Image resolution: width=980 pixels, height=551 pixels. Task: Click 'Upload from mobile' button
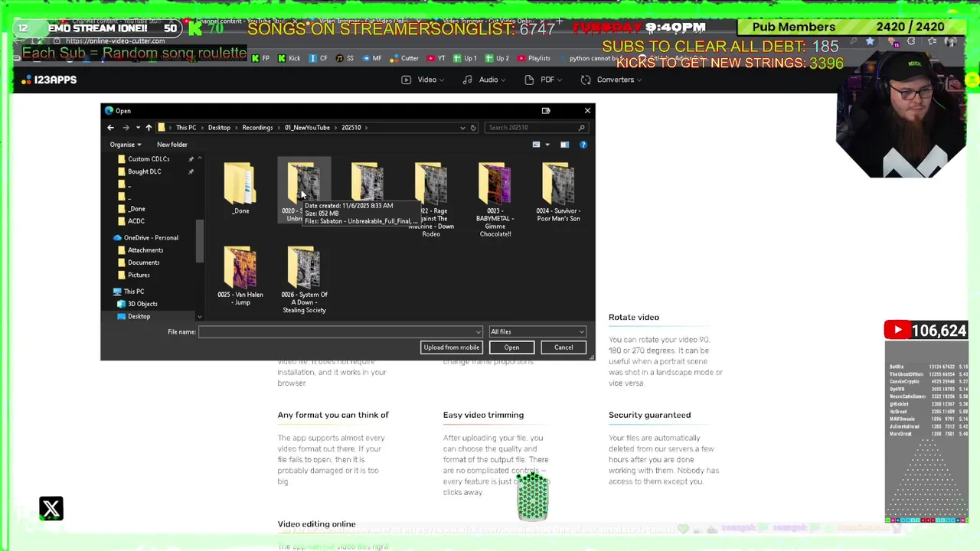coord(452,347)
